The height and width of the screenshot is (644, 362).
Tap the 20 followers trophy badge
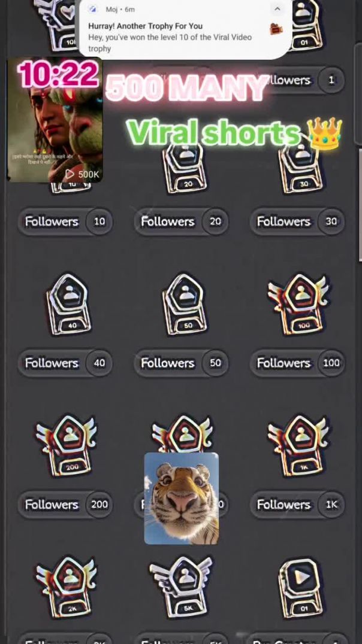[x=184, y=169]
